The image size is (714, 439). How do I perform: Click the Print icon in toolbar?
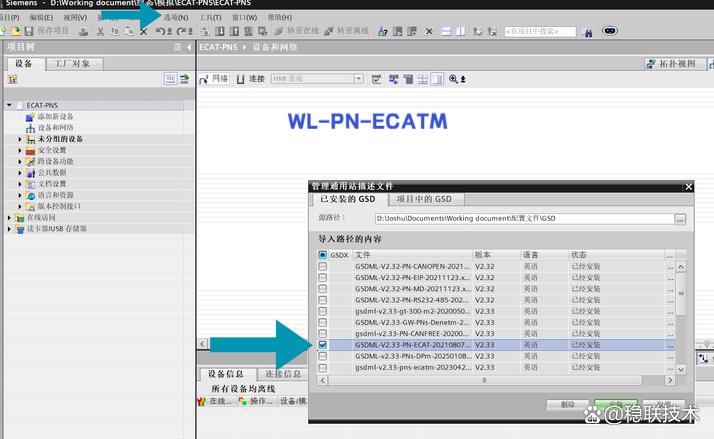click(83, 31)
